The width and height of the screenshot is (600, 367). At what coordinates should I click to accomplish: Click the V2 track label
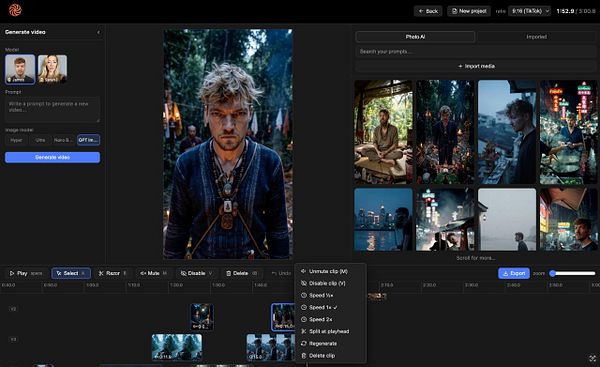click(13, 309)
